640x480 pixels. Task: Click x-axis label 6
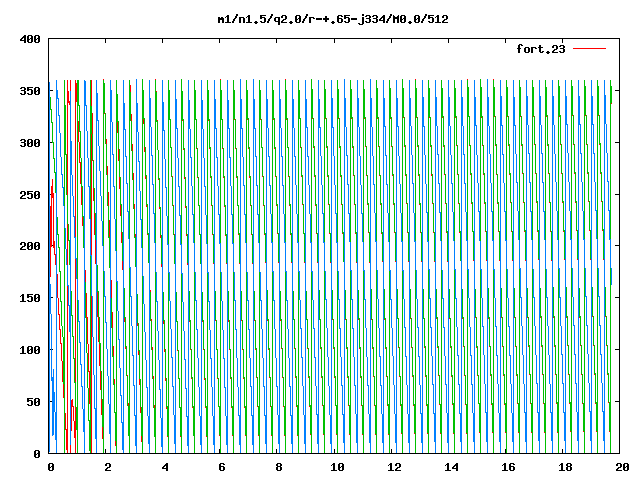click(222, 467)
